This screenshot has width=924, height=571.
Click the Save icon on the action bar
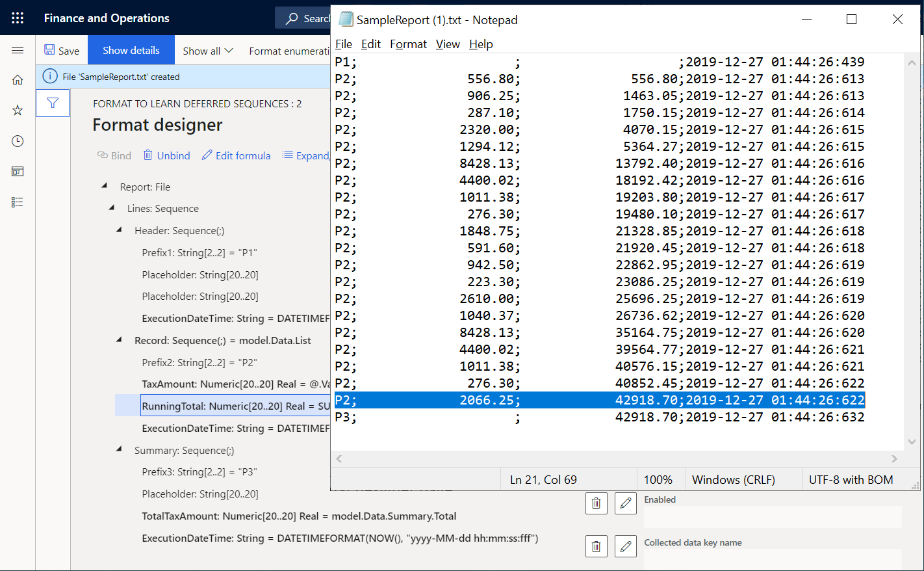coord(61,49)
